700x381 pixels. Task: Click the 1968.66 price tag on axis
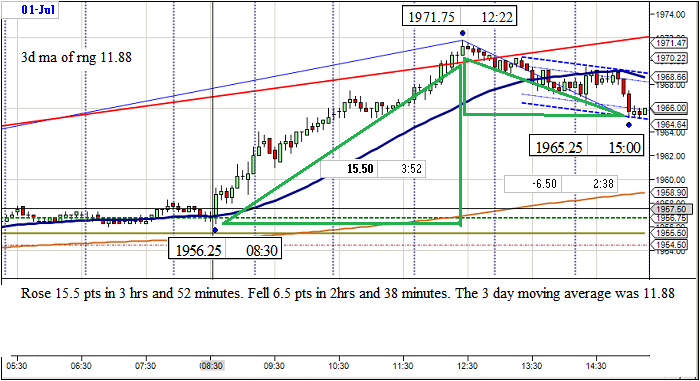670,77
